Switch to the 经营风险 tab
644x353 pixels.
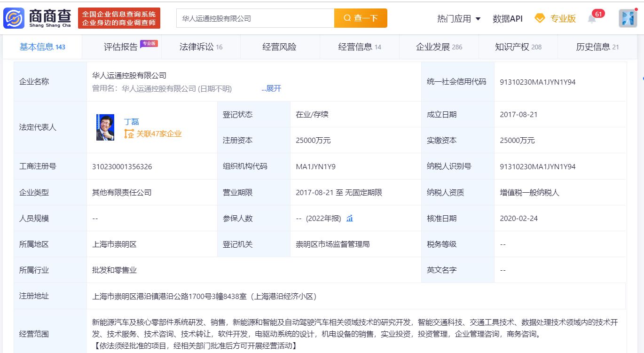[x=279, y=47]
